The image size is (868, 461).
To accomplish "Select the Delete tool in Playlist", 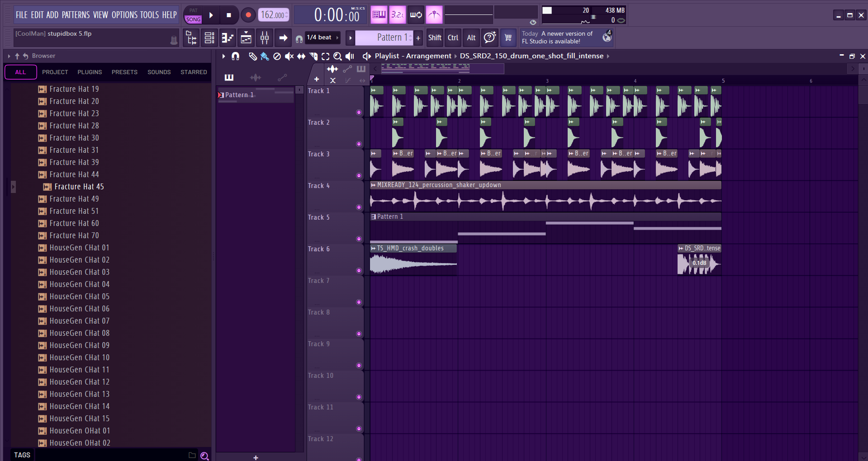I will (277, 56).
